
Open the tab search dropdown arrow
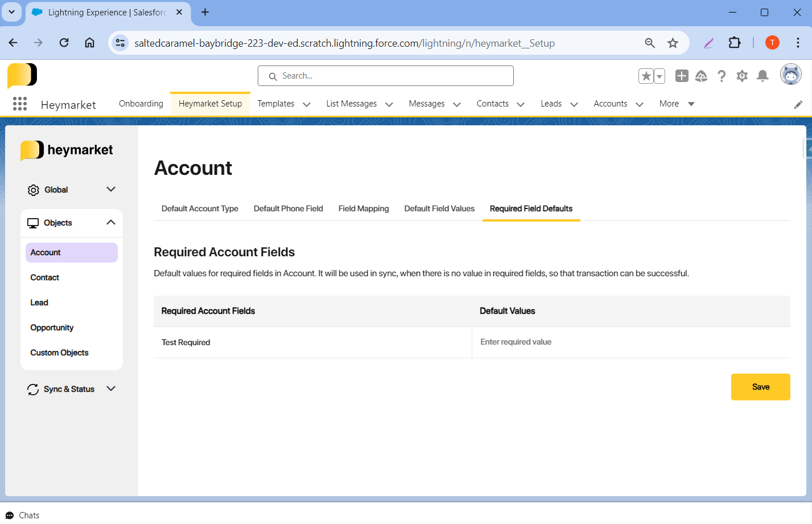(11, 12)
